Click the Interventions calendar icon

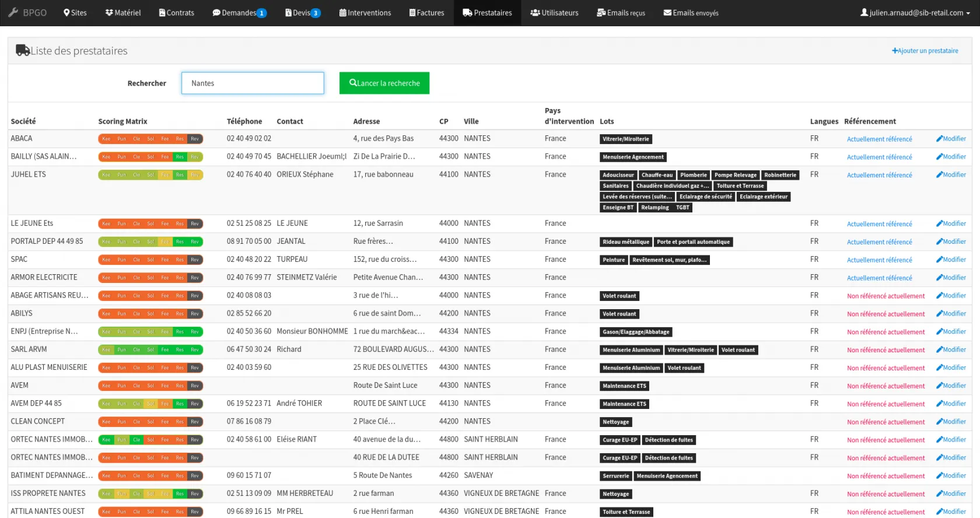tap(343, 13)
